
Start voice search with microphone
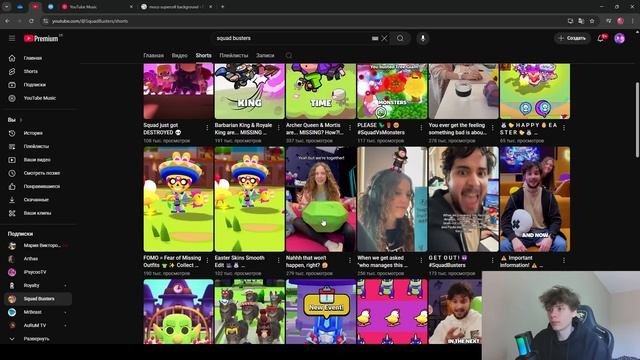pos(423,38)
